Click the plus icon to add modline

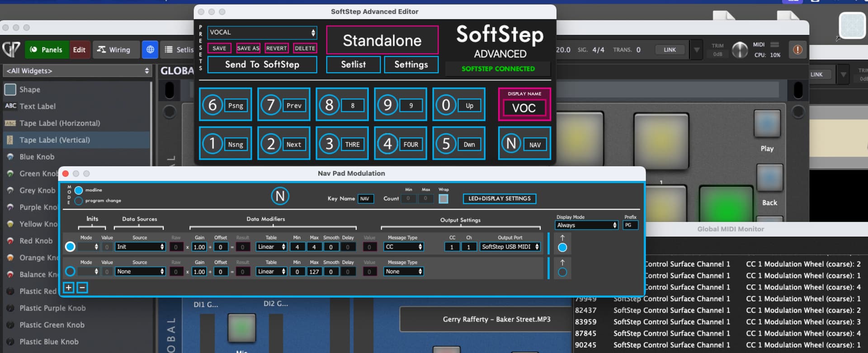(x=68, y=287)
